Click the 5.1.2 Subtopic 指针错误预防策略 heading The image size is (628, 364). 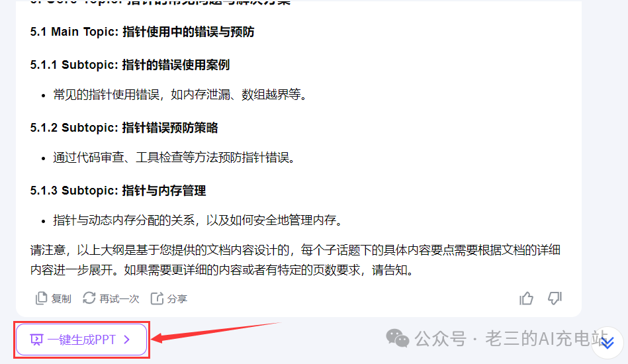[x=124, y=127]
